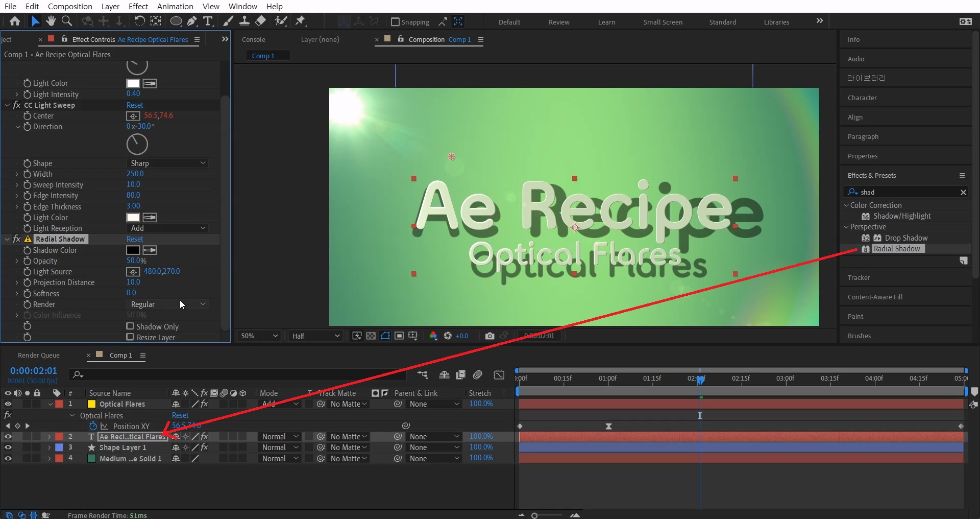Image resolution: width=980 pixels, height=519 pixels.
Task: Open the 50% magnification dropdown
Action: tap(259, 336)
